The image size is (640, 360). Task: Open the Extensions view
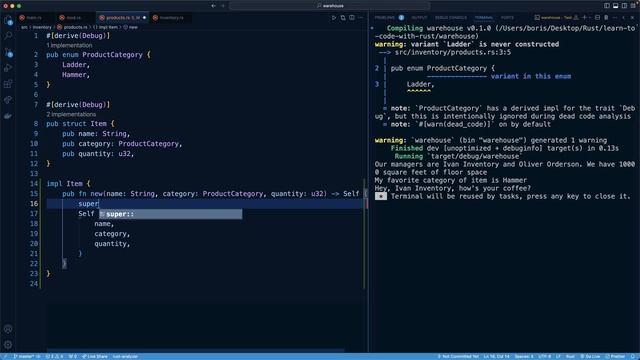[8, 84]
